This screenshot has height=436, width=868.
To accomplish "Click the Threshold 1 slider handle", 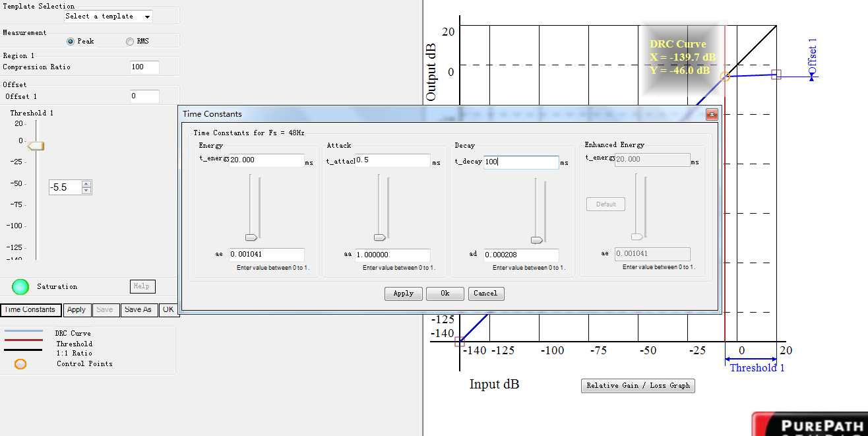I will tap(36, 146).
